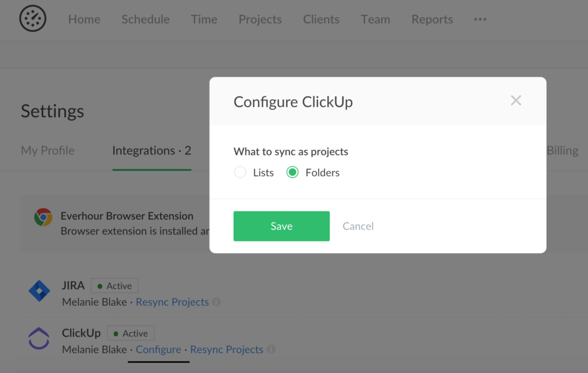Image resolution: width=588 pixels, height=373 pixels.
Task: Open the Projects section from top navigation
Action: click(x=260, y=20)
